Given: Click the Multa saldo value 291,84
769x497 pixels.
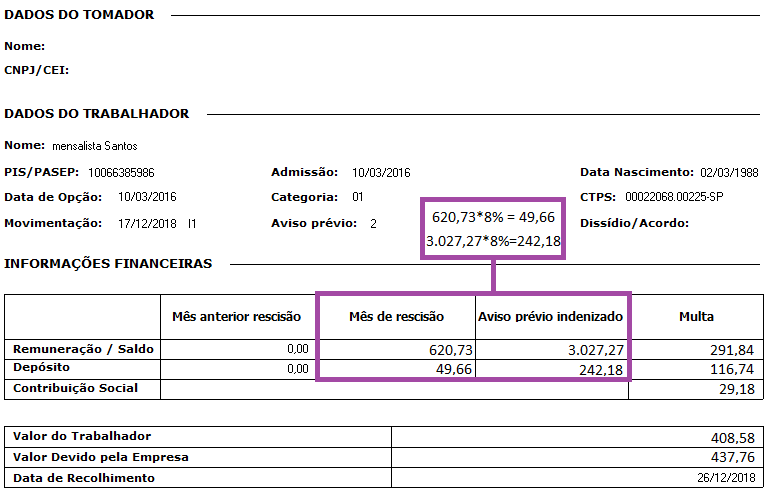Looking at the screenshot, I should click(732, 350).
